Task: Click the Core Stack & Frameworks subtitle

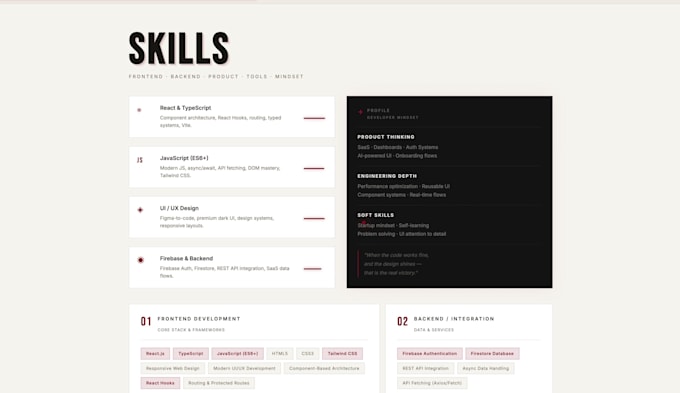Action: coord(191,330)
